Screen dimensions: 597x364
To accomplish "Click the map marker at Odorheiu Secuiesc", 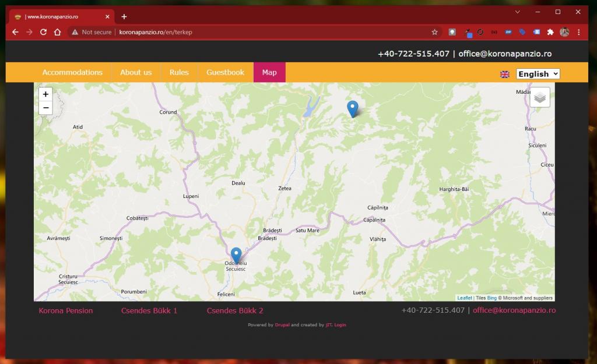I will [x=236, y=255].
